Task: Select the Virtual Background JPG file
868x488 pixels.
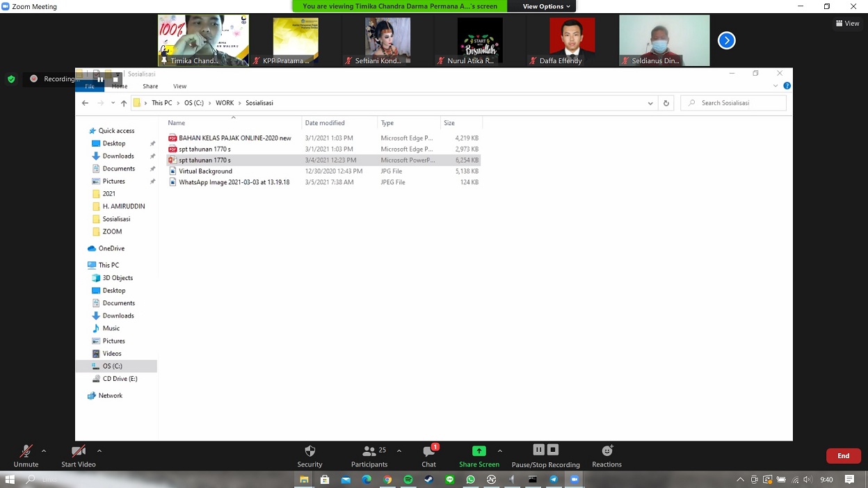Action: point(205,171)
